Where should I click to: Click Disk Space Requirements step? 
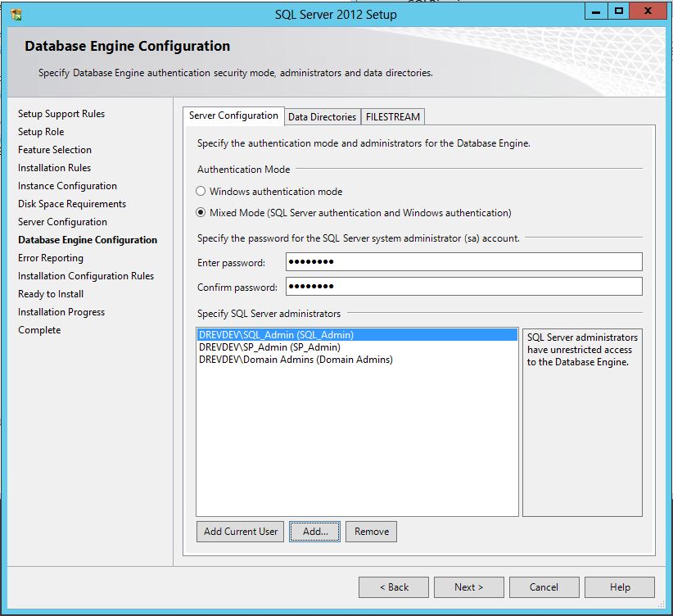click(x=72, y=204)
